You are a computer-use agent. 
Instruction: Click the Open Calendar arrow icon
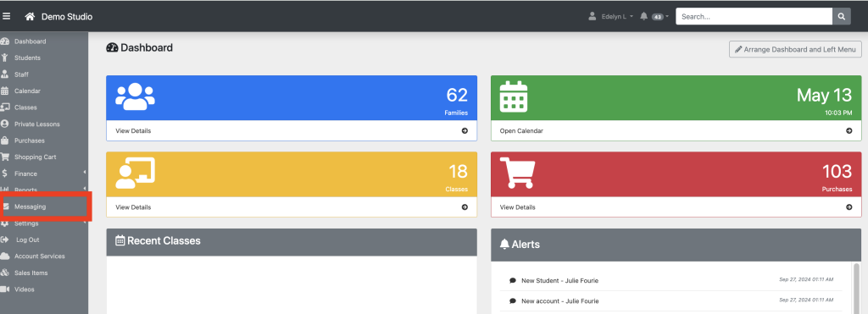click(849, 131)
